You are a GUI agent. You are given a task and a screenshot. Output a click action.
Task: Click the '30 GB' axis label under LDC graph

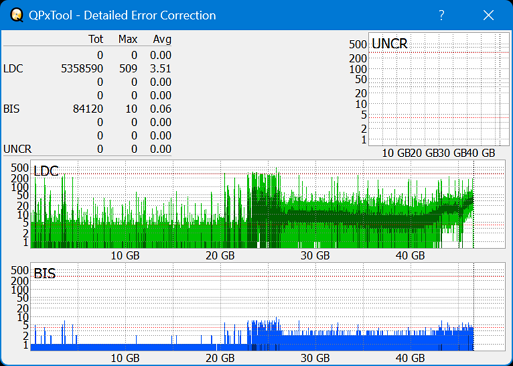(x=315, y=256)
